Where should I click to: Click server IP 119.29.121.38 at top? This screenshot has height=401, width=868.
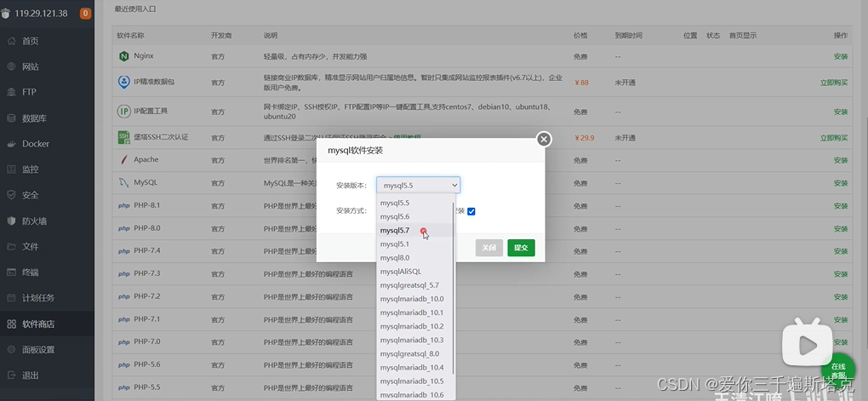(x=39, y=14)
